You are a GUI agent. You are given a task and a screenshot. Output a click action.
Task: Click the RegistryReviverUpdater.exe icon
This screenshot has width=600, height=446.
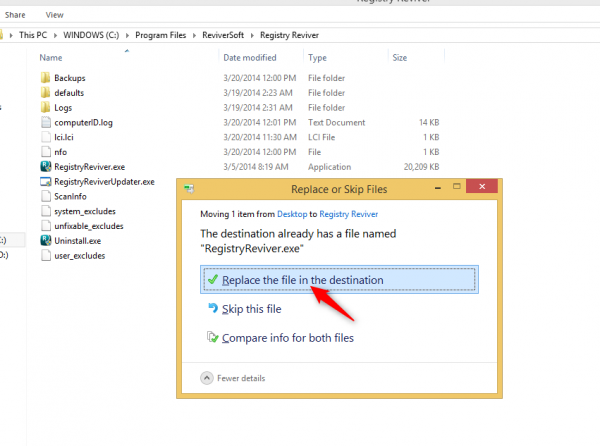click(46, 182)
